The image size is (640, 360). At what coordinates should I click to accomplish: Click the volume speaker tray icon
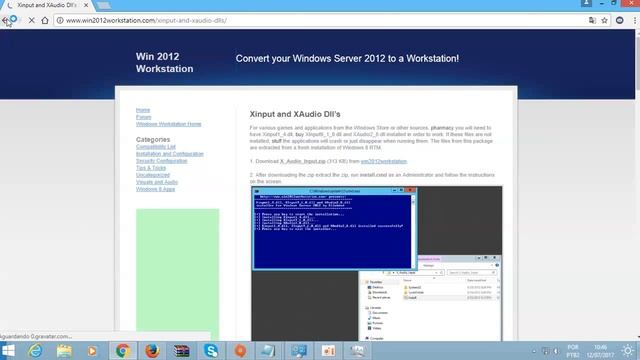pos(556,351)
